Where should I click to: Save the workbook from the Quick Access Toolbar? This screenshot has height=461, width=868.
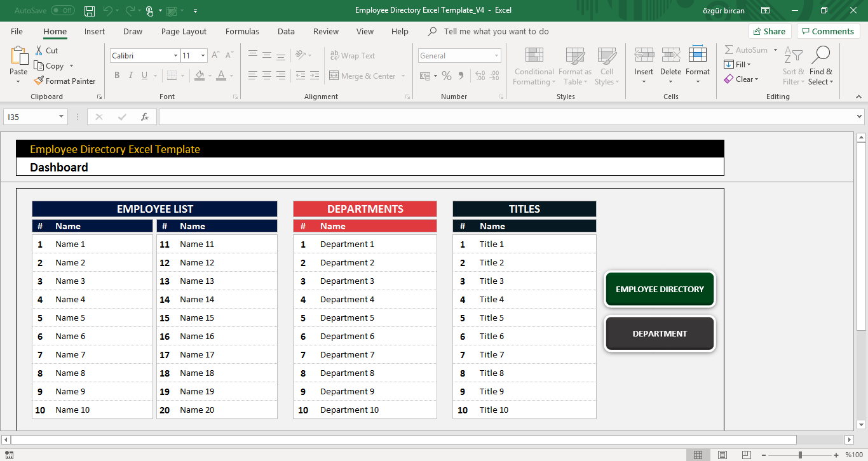(x=90, y=11)
